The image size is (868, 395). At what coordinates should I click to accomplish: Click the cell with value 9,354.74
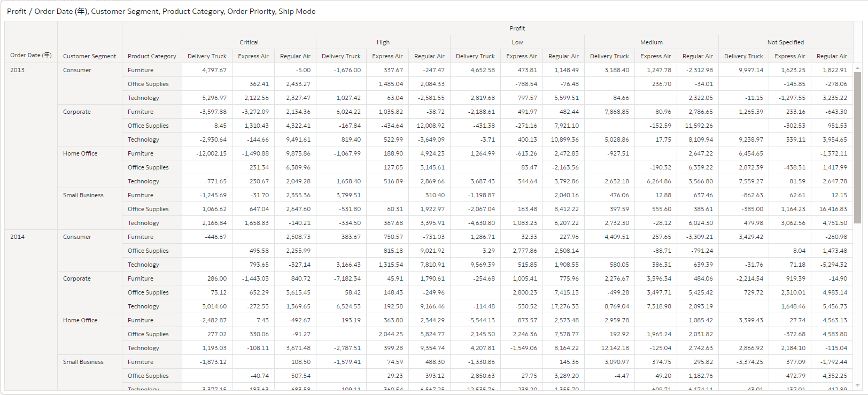429,348
